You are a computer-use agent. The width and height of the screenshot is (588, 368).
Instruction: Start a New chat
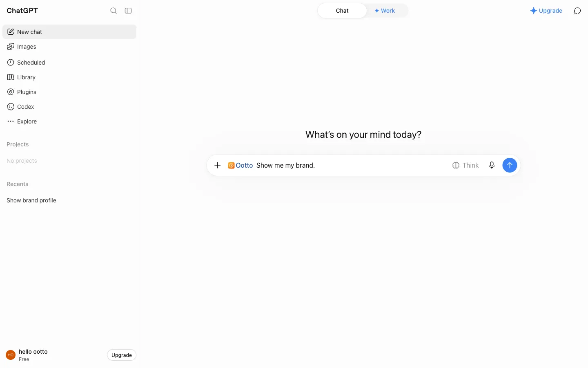(69, 32)
